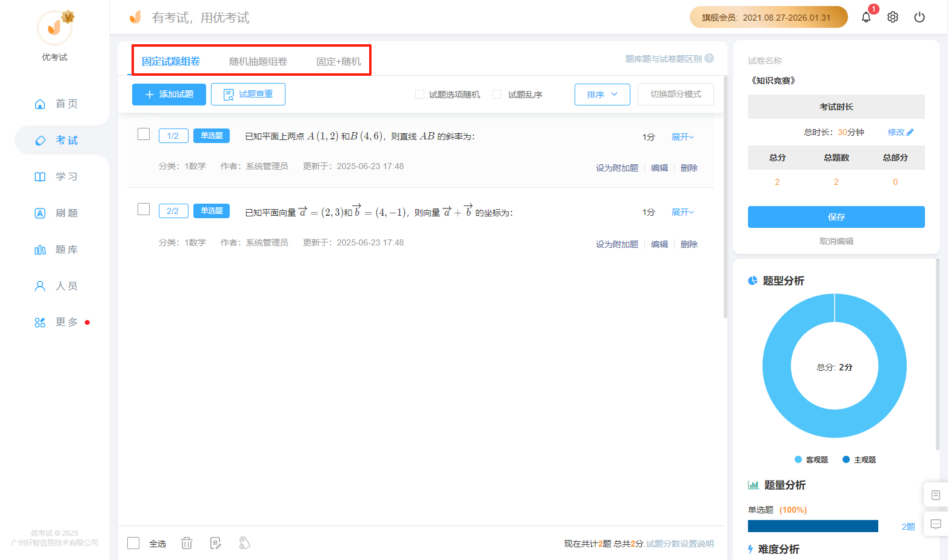Image resolution: width=948 pixels, height=560 pixels.
Task: Toggle 客观题 legend in chart
Action: tap(811, 459)
